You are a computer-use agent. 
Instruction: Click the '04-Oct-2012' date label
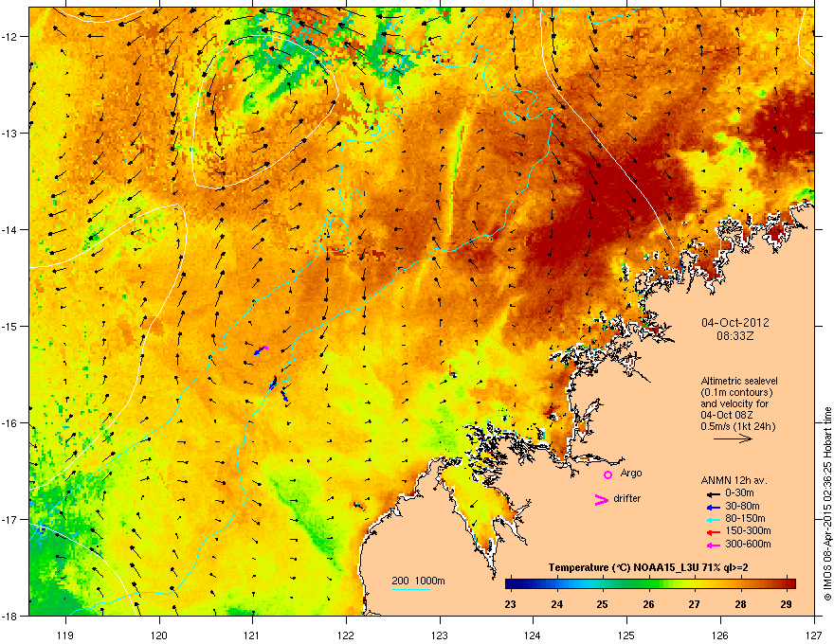click(x=735, y=323)
